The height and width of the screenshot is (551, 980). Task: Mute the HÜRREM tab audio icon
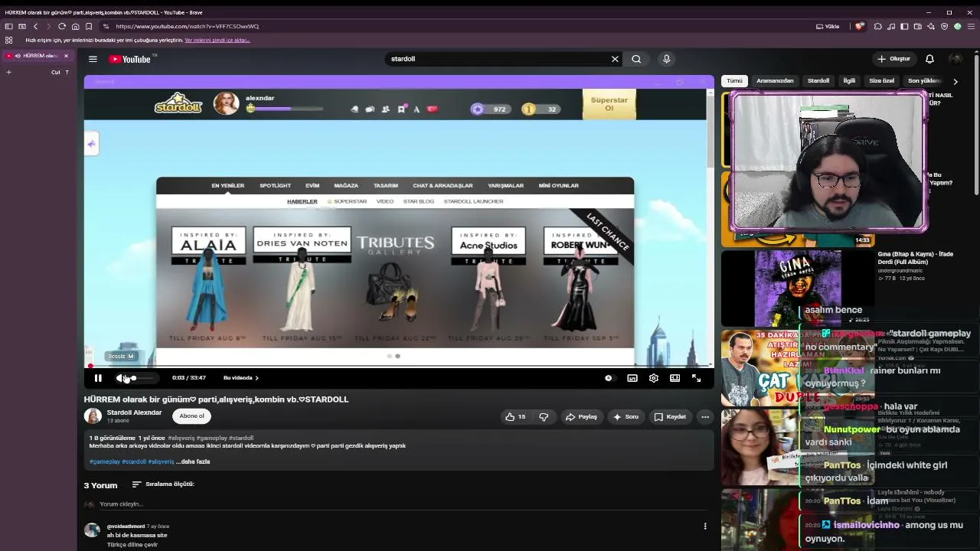click(17, 56)
